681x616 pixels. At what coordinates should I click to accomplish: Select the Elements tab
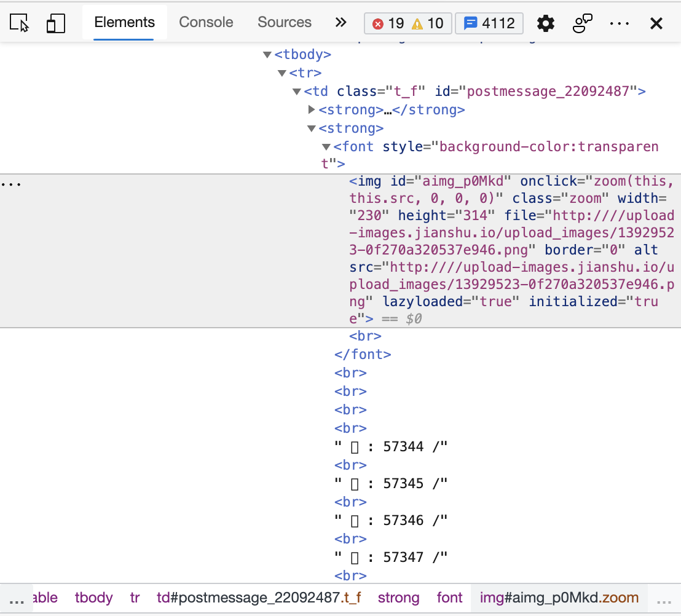(124, 23)
